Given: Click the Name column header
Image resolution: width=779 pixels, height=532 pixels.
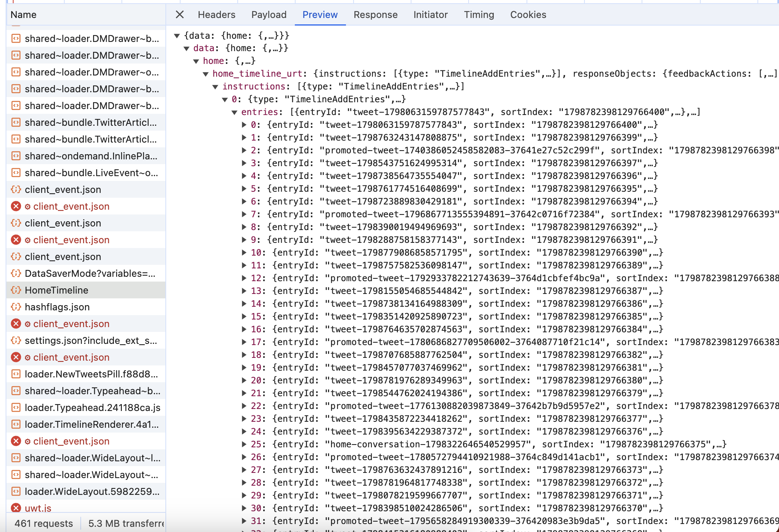Looking at the screenshot, I should (x=24, y=15).
